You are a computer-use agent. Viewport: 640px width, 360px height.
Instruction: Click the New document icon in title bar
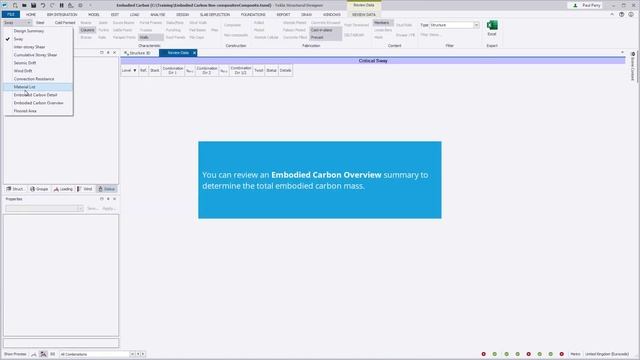coord(15,5)
